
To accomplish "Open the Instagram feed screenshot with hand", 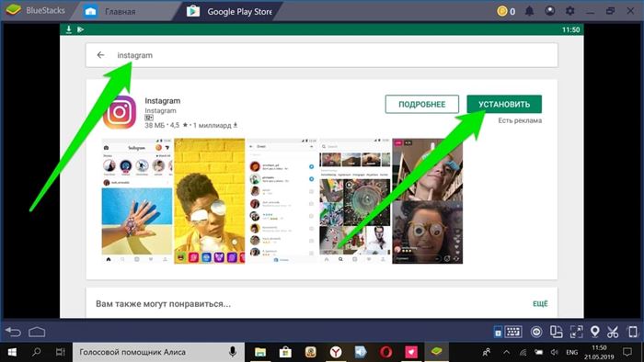I will point(137,201).
